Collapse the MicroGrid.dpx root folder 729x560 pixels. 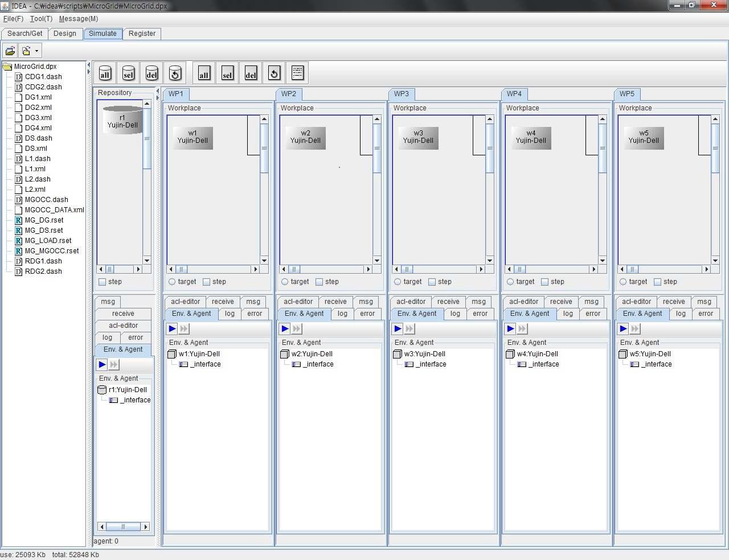pyautogui.click(x=7, y=67)
